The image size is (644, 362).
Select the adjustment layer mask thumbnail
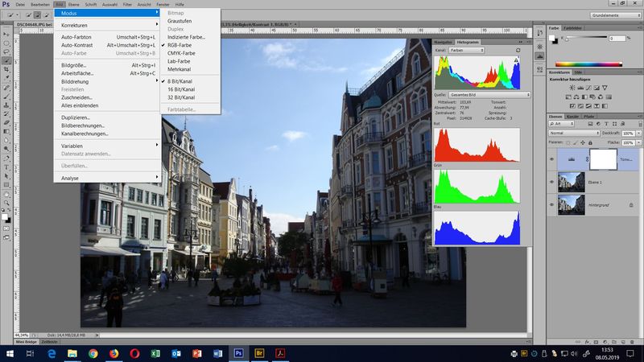[604, 159]
